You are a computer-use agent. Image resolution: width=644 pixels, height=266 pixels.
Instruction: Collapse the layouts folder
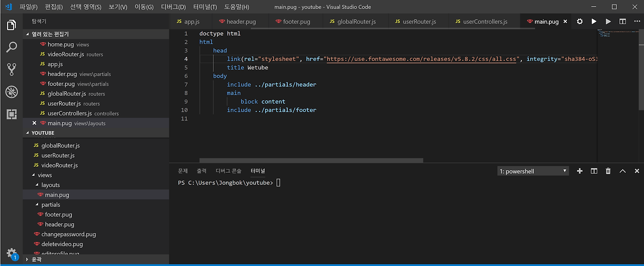click(x=96, y=185)
